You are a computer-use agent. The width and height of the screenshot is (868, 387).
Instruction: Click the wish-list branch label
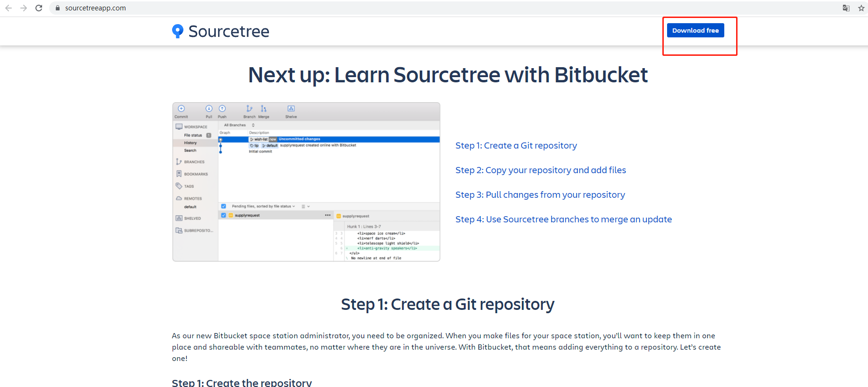click(x=259, y=139)
